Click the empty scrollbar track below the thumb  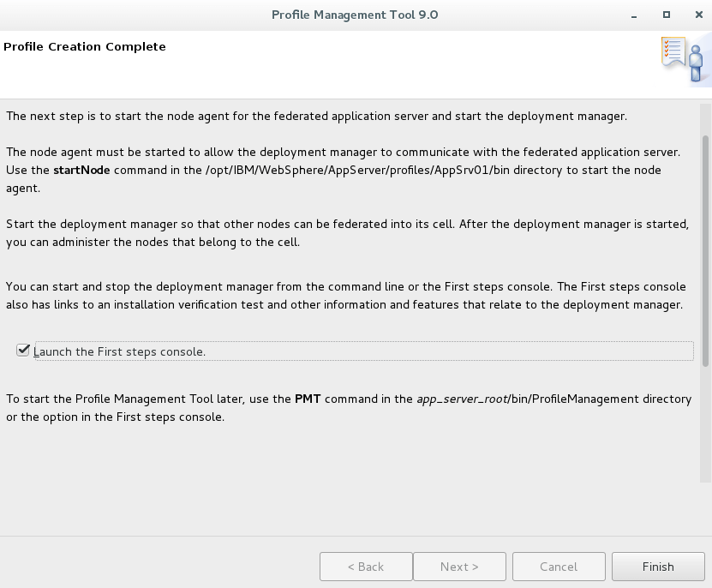(x=706, y=429)
